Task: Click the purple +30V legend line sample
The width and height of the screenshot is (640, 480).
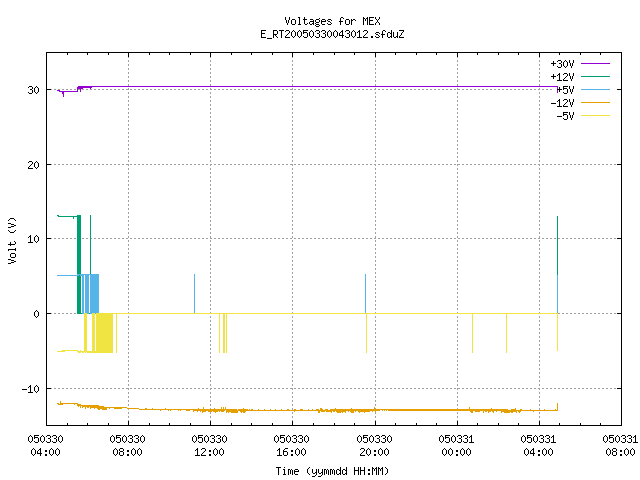Action: click(x=595, y=64)
